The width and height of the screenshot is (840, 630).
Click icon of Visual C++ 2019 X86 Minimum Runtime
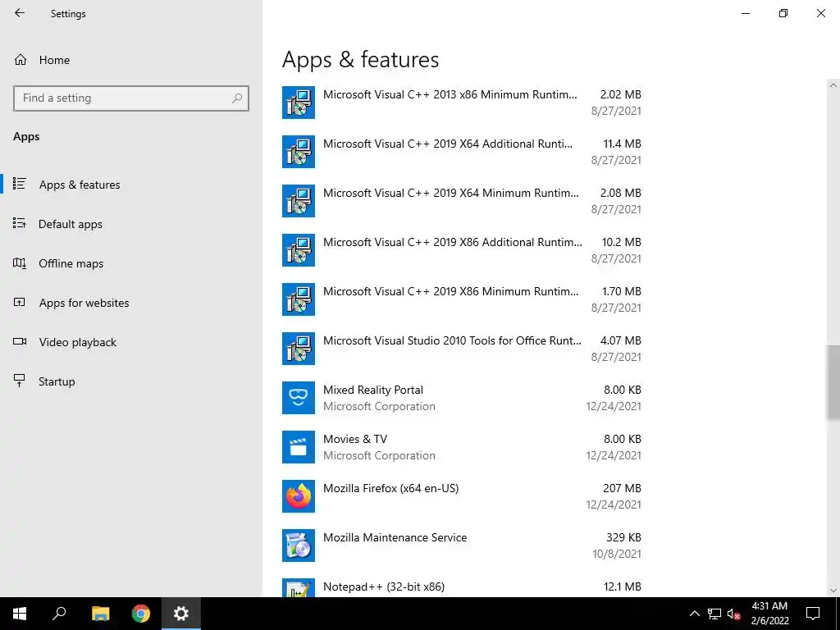[299, 299]
